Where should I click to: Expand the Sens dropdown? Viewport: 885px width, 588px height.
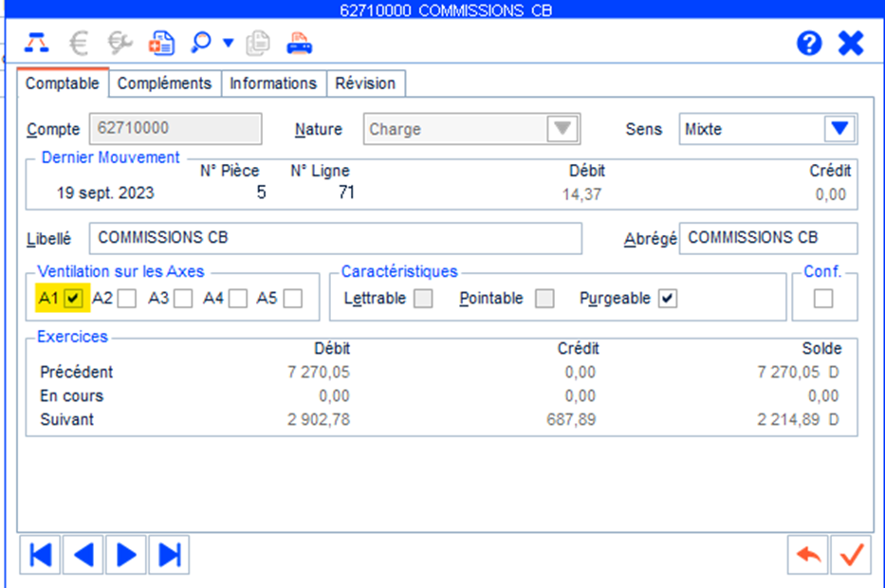pyautogui.click(x=839, y=129)
